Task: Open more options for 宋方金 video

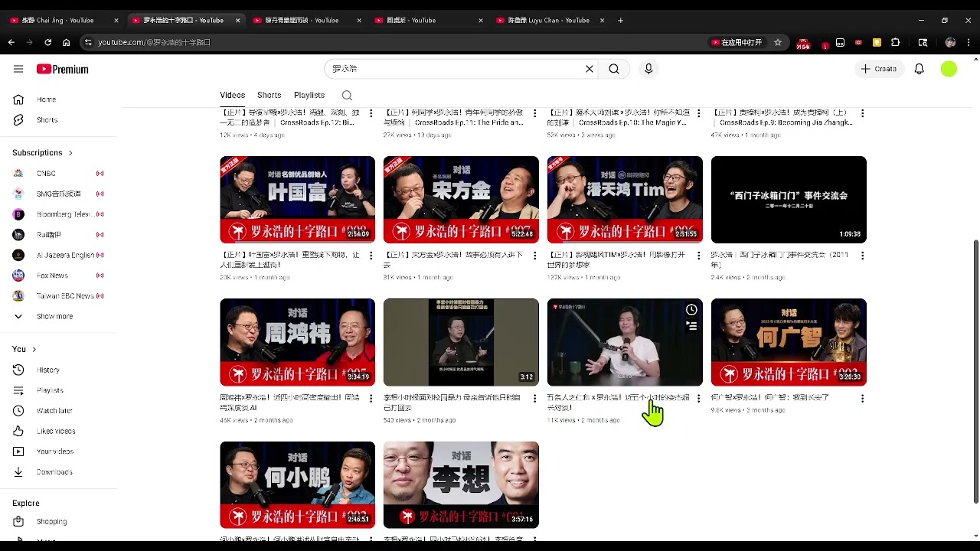Action: (x=534, y=256)
